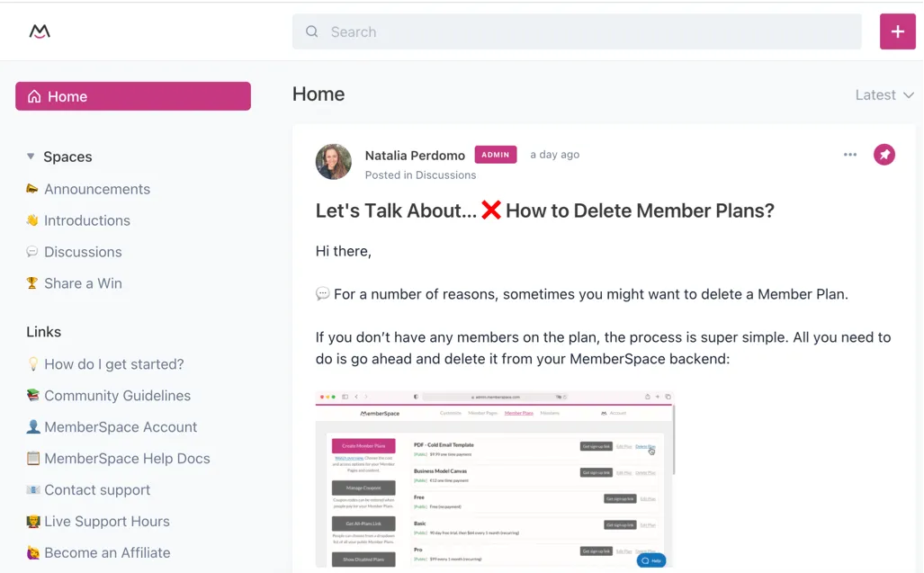Image resolution: width=924 pixels, height=573 pixels.
Task: Open the Latest sort dropdown
Action: click(x=884, y=94)
